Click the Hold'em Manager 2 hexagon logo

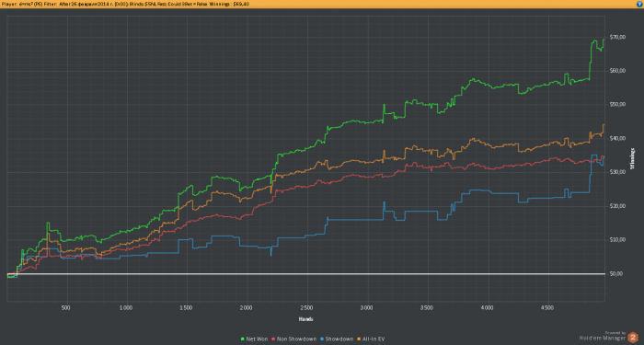[633, 338]
